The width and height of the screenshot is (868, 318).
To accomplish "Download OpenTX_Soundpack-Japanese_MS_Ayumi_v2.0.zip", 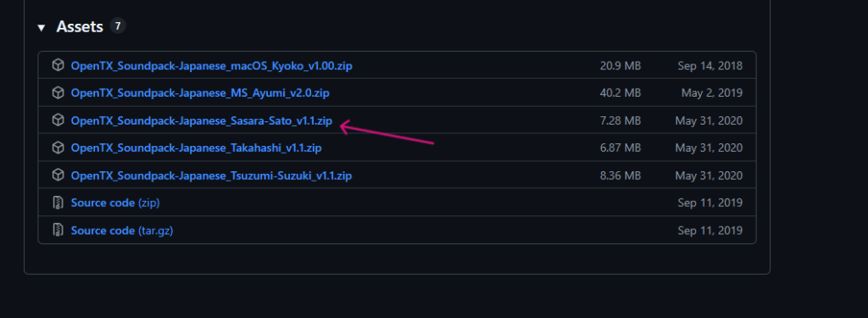I will pos(200,93).
